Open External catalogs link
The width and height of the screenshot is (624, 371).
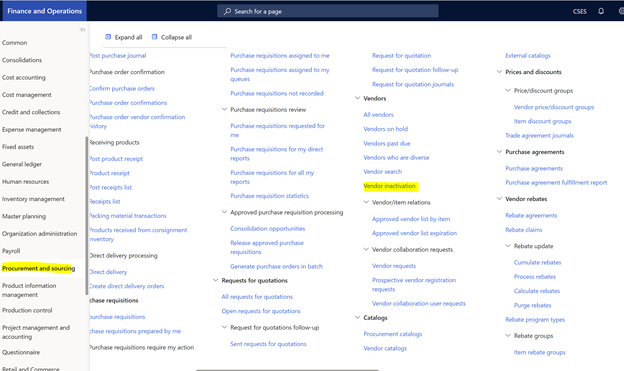coord(528,55)
